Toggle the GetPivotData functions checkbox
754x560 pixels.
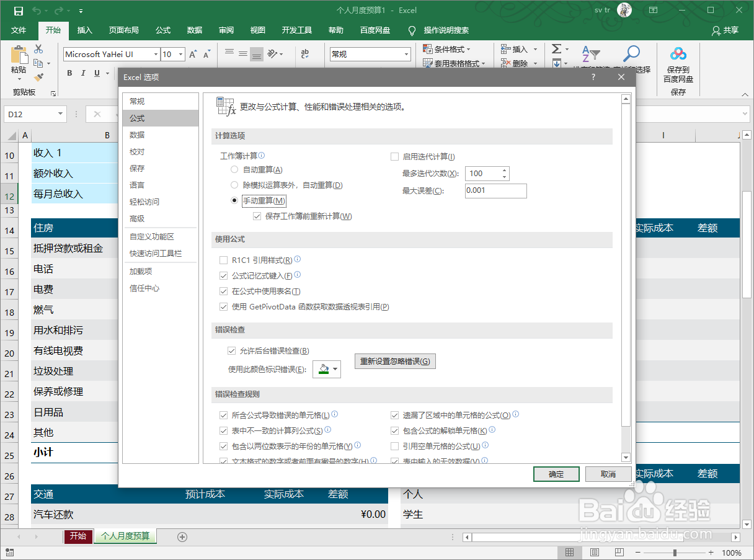tap(224, 307)
